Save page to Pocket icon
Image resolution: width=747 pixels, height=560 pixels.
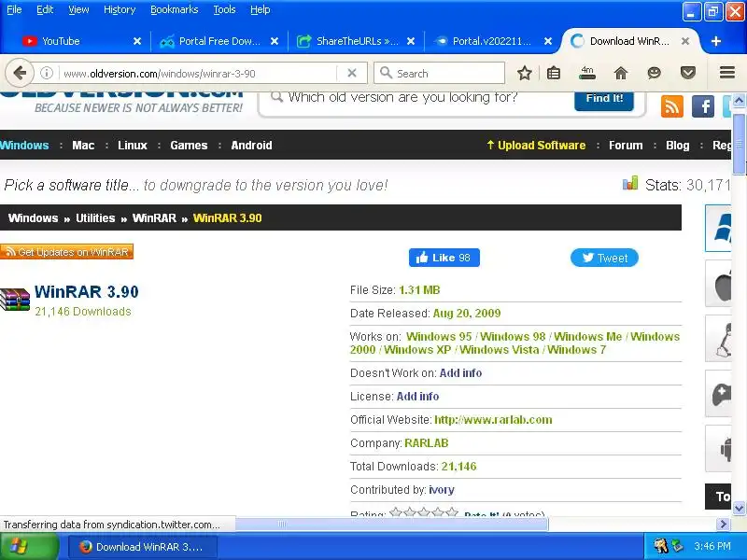click(688, 74)
